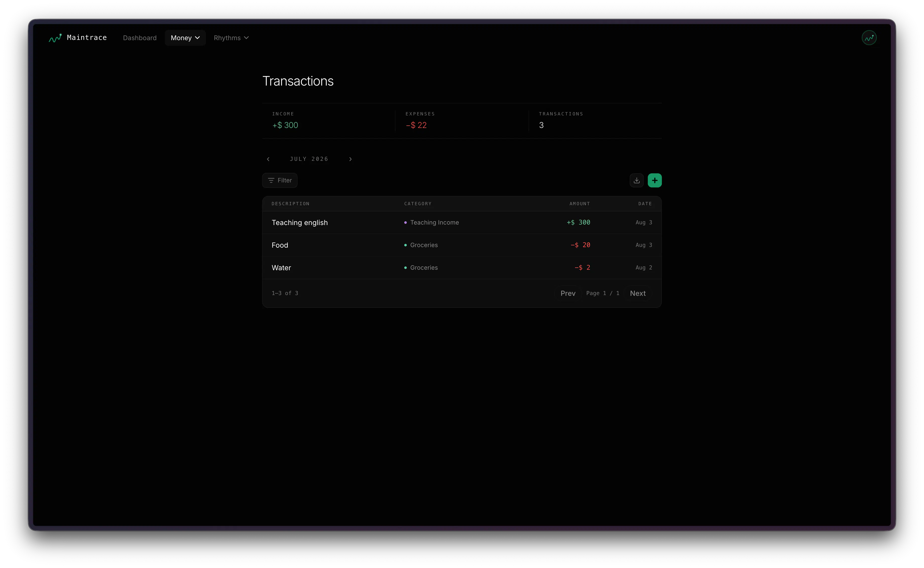Click the Transactions count 3

pos(541,125)
